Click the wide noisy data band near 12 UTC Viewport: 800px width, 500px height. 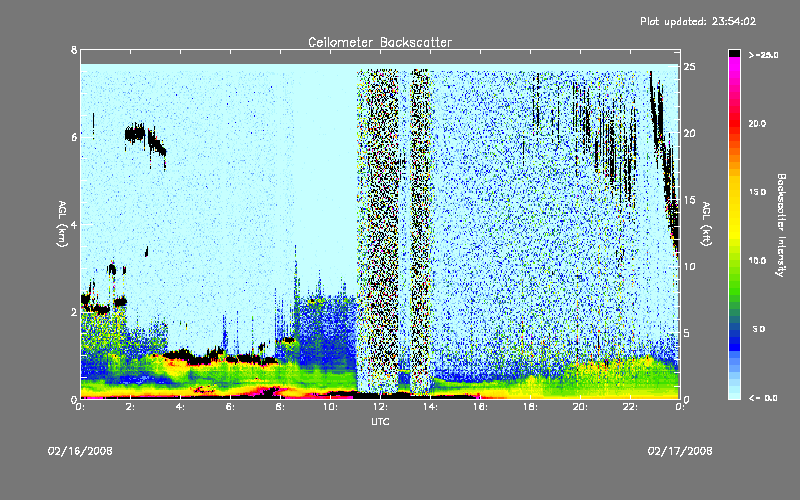[x=378, y=231]
